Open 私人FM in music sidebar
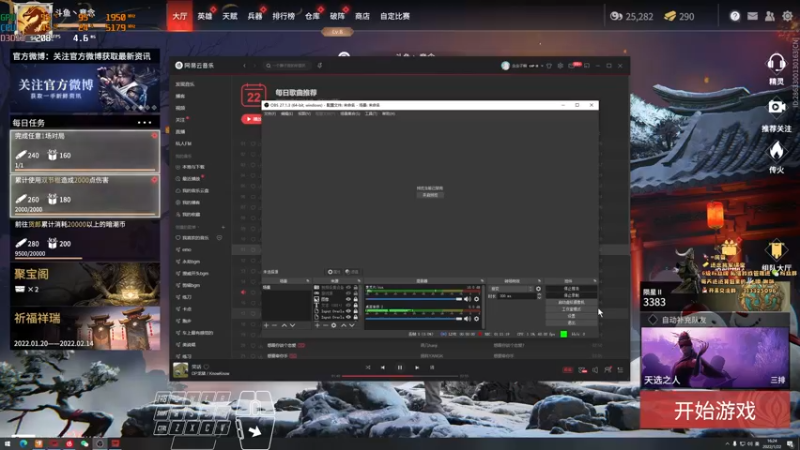The width and height of the screenshot is (800, 450). [184, 144]
